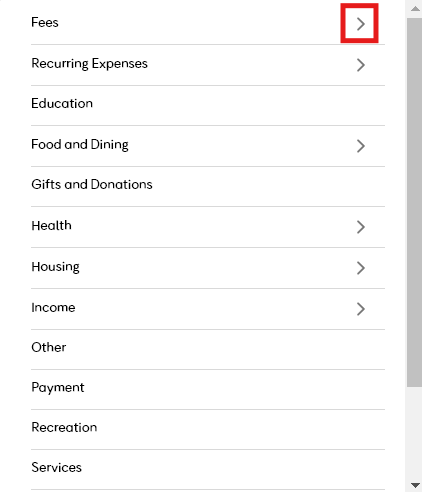The image size is (422, 492).
Task: Select the Health category label
Action: 51,225
